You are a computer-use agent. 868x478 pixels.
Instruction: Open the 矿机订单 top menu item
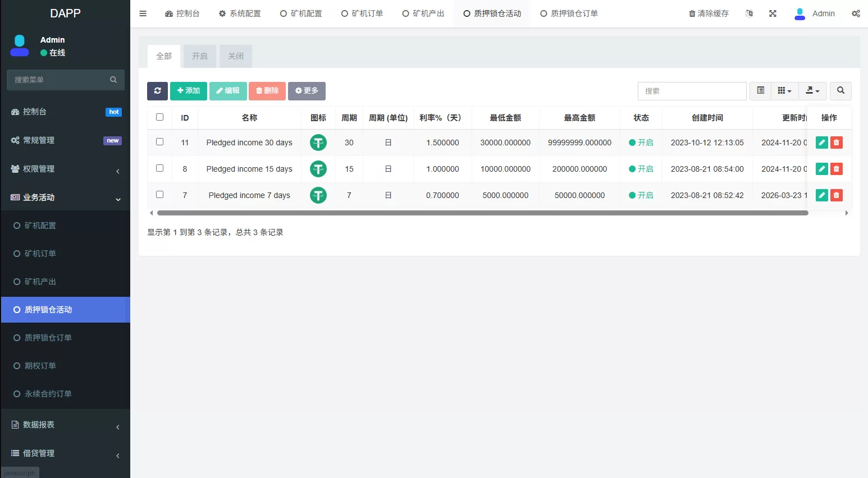tap(362, 13)
